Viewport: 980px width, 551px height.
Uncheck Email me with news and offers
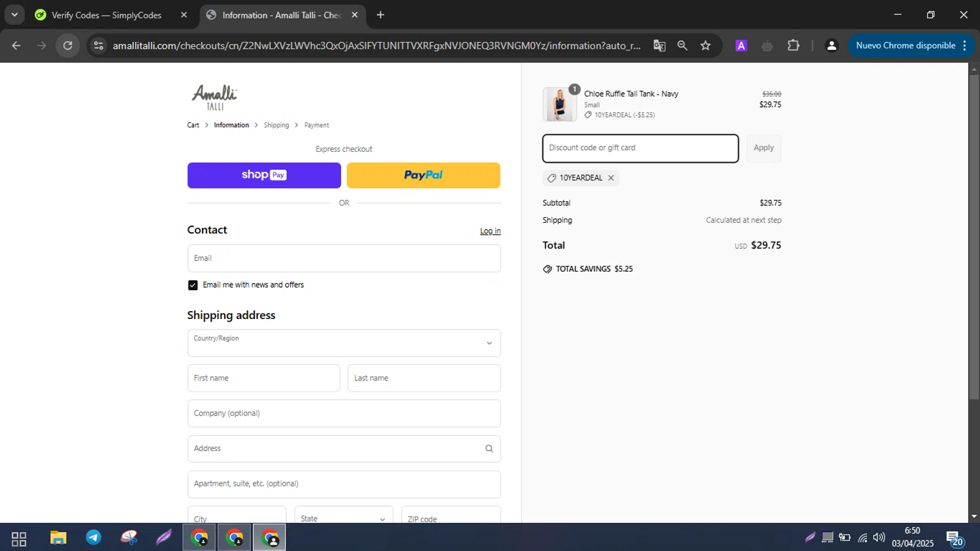(x=193, y=285)
